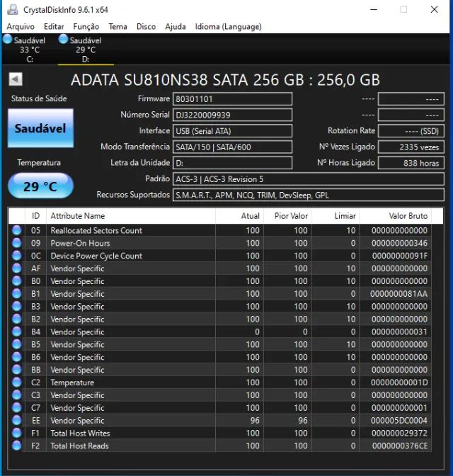453x476 pixels.
Task: Click status orb for Total Host Reads
Action: pos(17,446)
